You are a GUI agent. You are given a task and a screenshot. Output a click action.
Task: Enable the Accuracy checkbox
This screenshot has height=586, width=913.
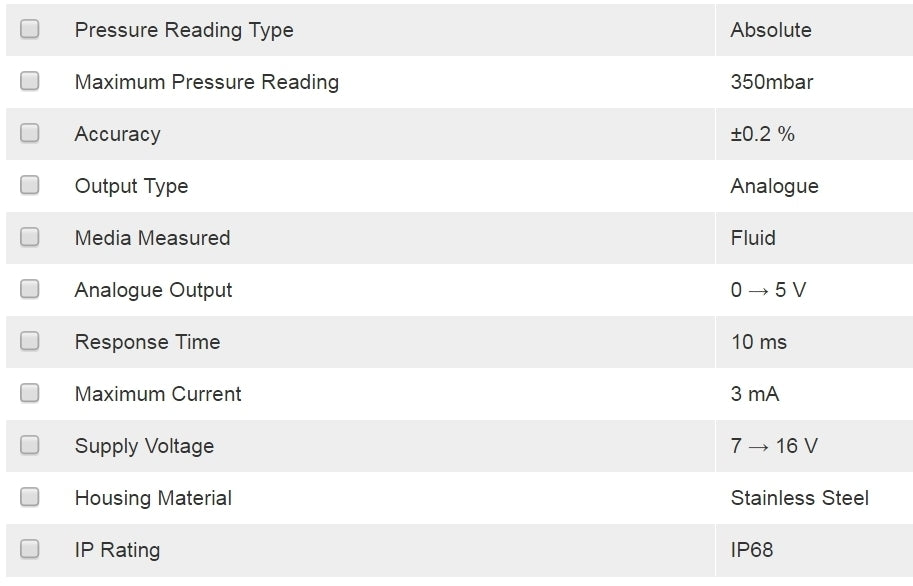click(x=30, y=133)
